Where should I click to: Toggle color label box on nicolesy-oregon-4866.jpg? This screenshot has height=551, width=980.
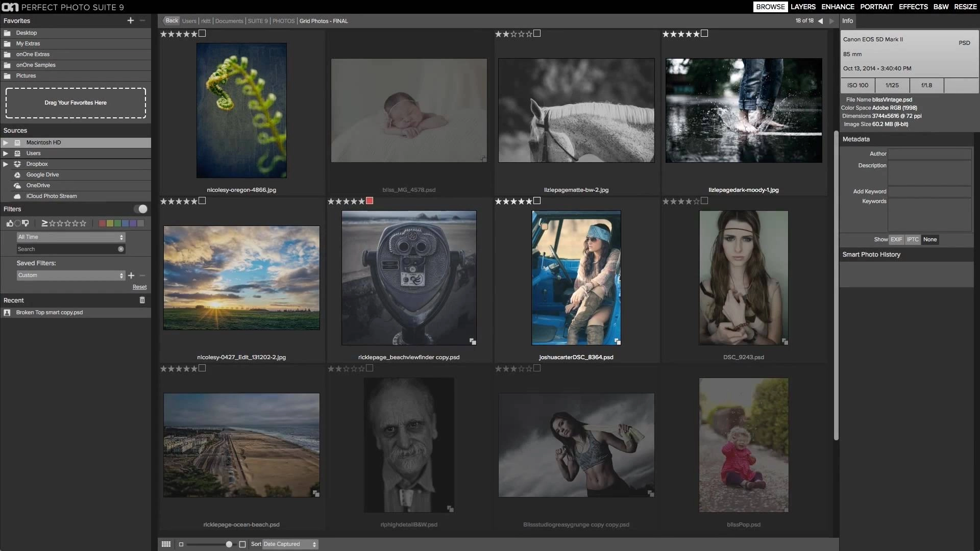(202, 33)
